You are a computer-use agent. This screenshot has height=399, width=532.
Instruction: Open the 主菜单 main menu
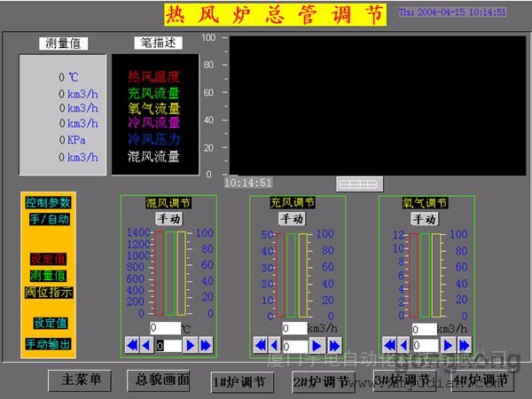81,379
